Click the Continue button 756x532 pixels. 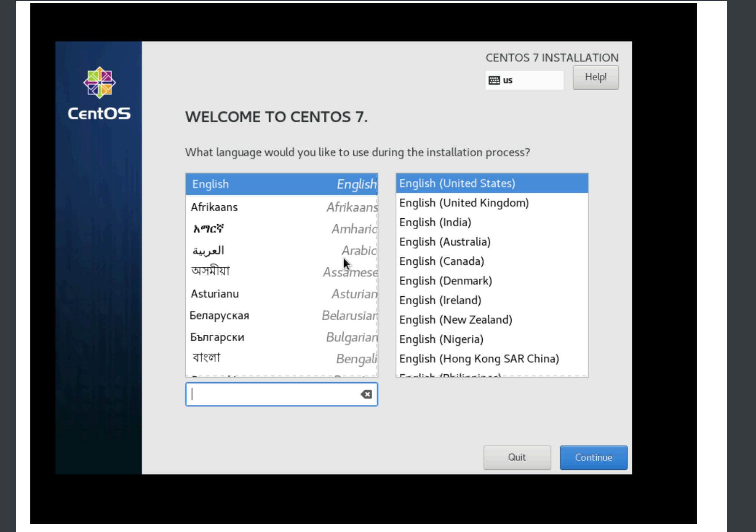point(593,457)
